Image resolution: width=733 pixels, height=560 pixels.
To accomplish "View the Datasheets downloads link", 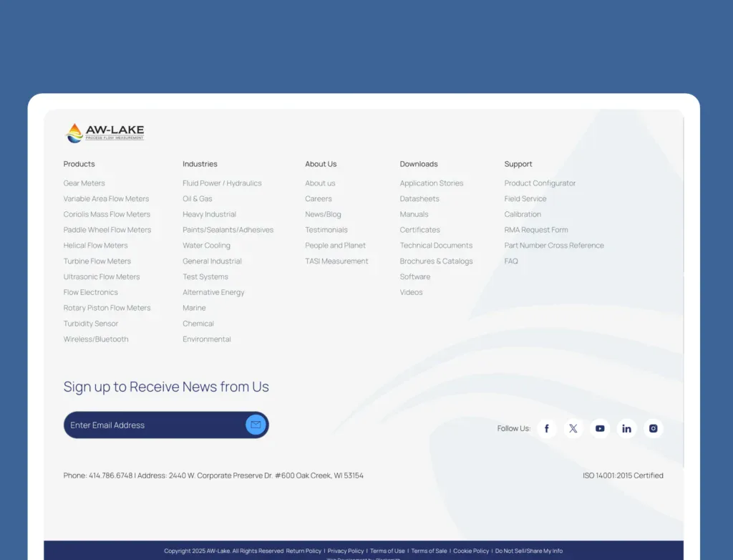I will 419,199.
